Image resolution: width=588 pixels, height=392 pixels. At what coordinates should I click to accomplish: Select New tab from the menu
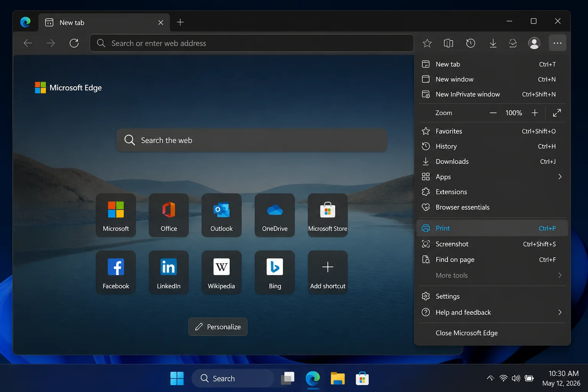[492, 64]
